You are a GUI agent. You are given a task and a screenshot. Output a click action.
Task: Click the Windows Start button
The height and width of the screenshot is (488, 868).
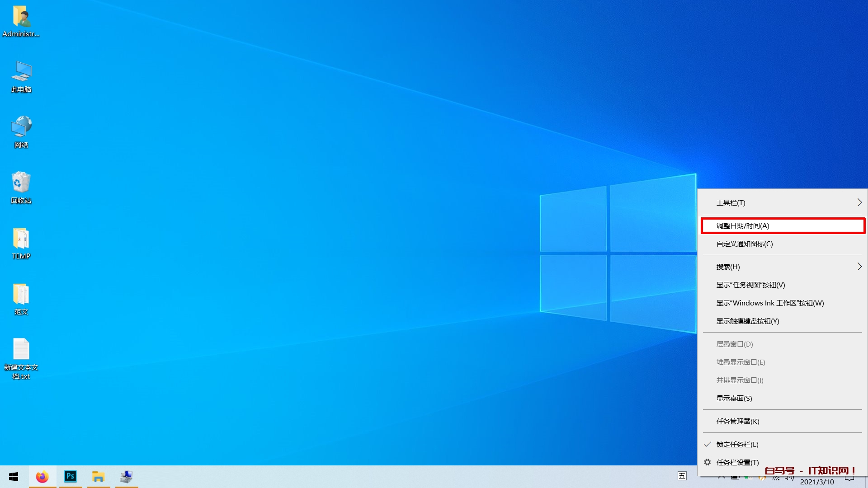point(14,477)
